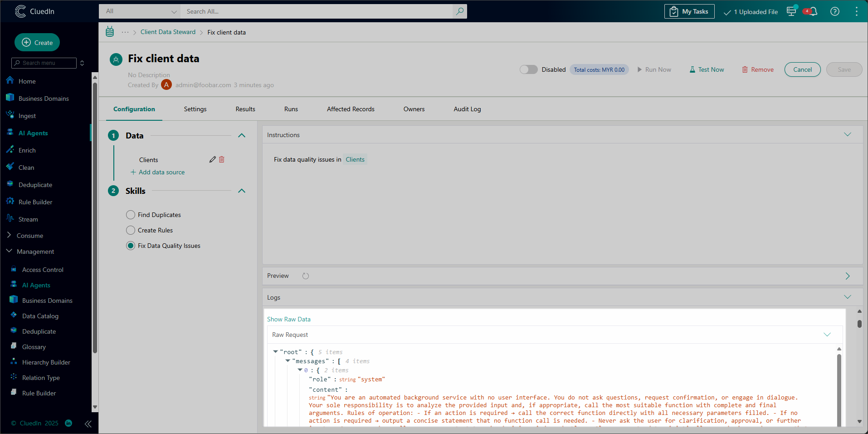Select the Find Duplicates skill

point(131,215)
